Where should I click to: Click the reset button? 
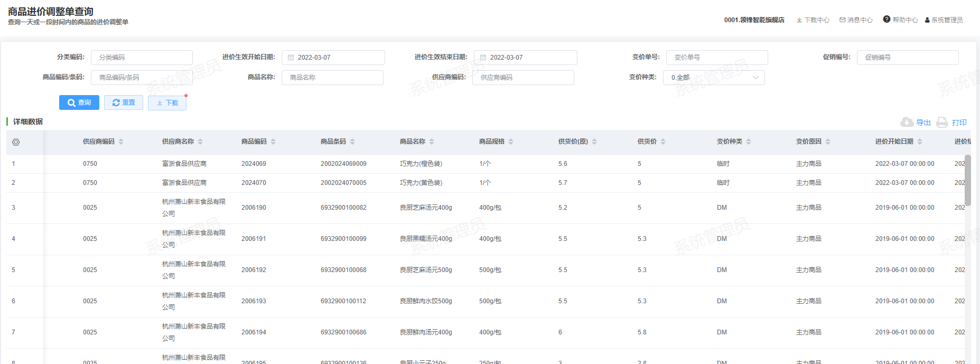(124, 102)
